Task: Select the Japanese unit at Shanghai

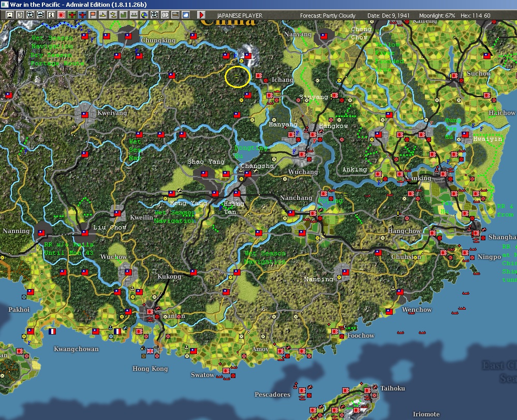Action: pos(476,233)
